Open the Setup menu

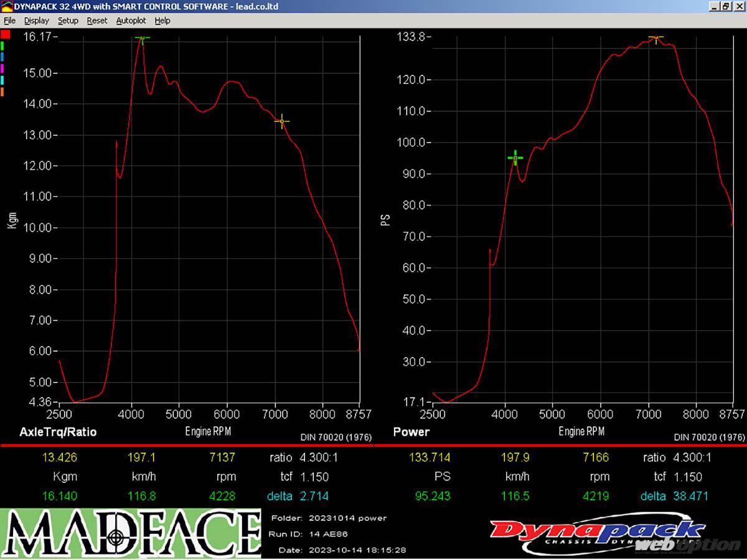pyautogui.click(x=68, y=21)
